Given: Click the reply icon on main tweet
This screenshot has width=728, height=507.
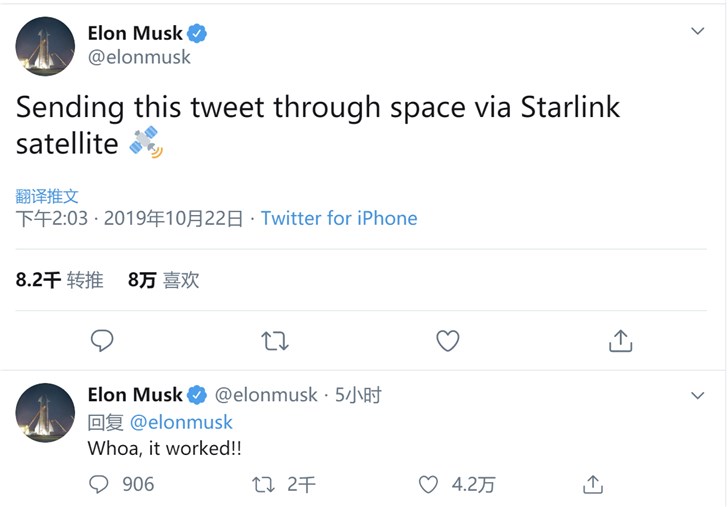Looking at the screenshot, I should 102,341.
